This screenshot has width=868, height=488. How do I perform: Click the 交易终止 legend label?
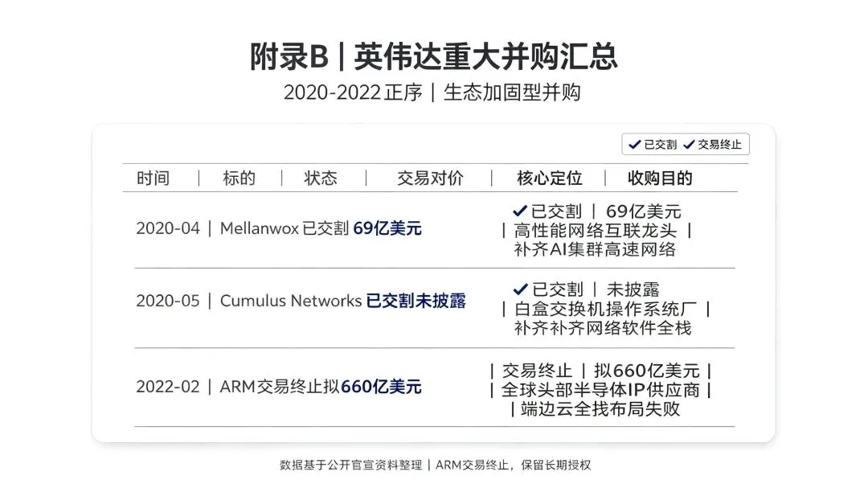pyautogui.click(x=719, y=145)
